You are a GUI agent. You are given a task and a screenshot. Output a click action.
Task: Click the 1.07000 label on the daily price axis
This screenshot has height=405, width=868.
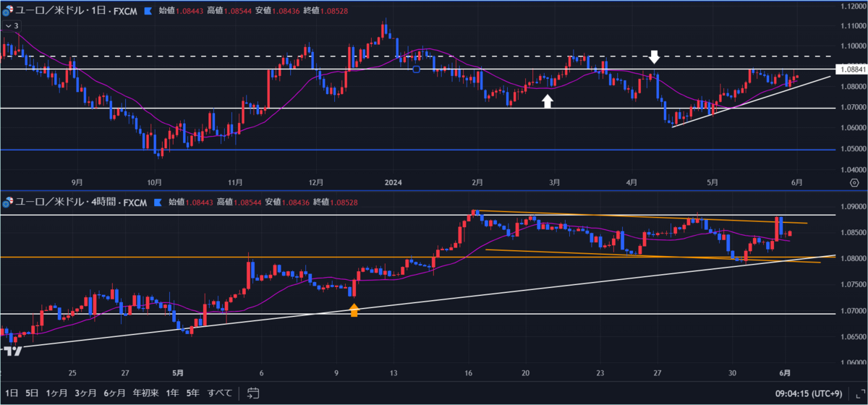(852, 108)
